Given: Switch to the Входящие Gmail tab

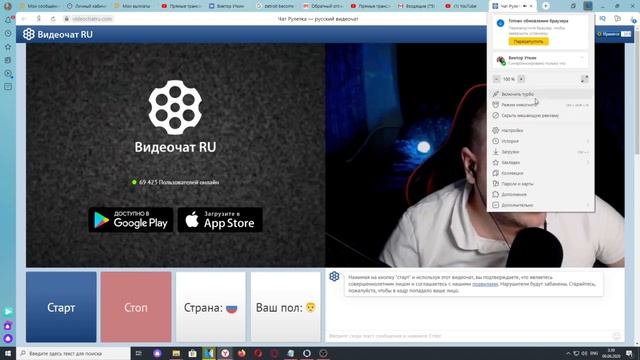Looking at the screenshot, I should click(x=418, y=6).
